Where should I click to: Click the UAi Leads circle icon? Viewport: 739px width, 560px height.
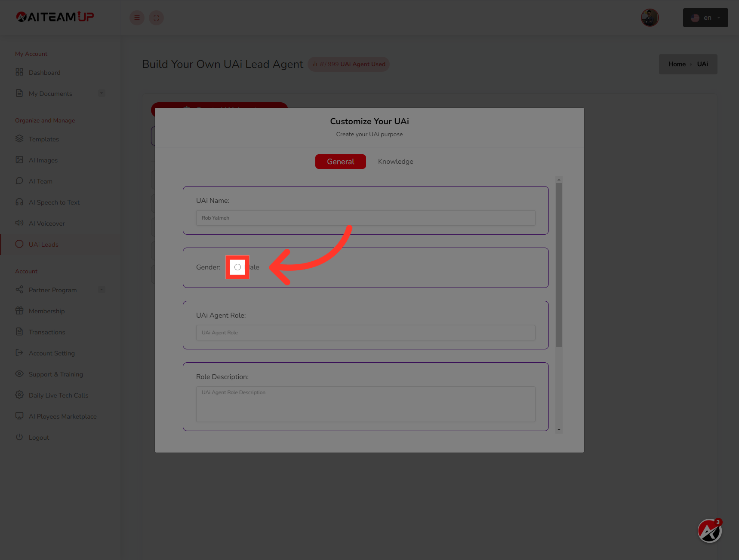19,244
